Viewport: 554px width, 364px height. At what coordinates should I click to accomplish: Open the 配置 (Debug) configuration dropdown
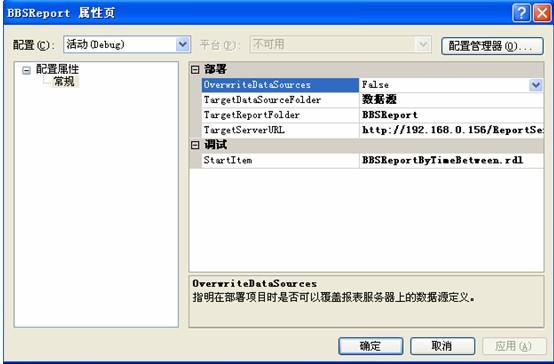[x=183, y=45]
